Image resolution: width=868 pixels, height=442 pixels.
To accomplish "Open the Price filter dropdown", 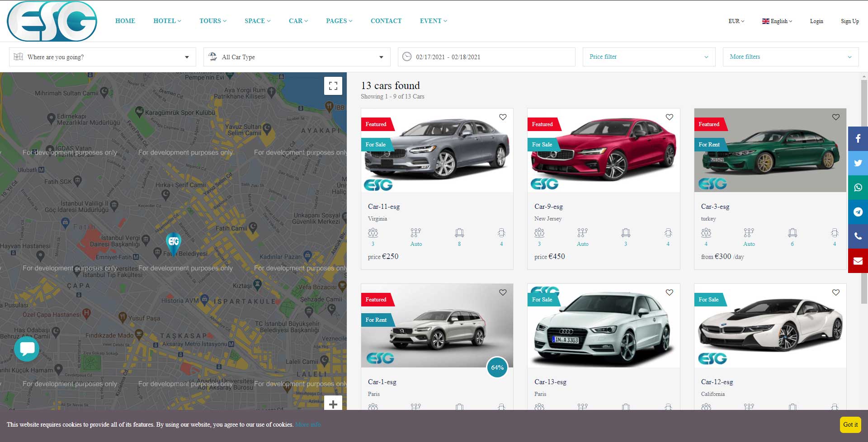I will (x=649, y=57).
